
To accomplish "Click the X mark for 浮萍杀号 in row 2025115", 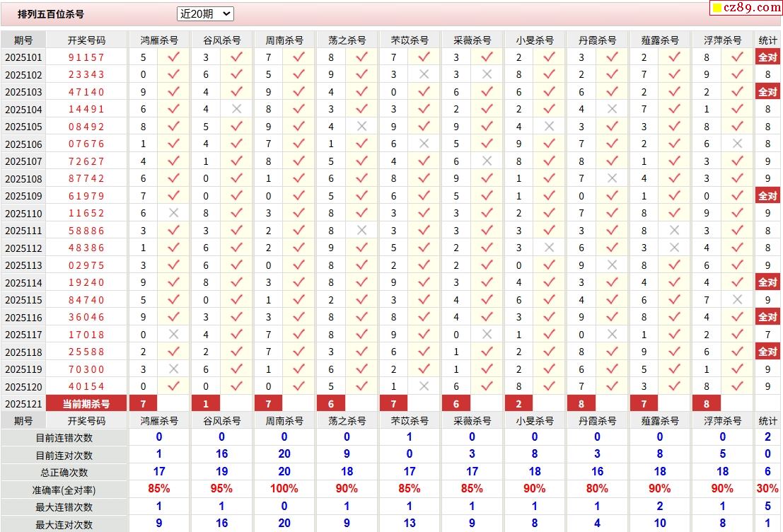I will point(738,300).
